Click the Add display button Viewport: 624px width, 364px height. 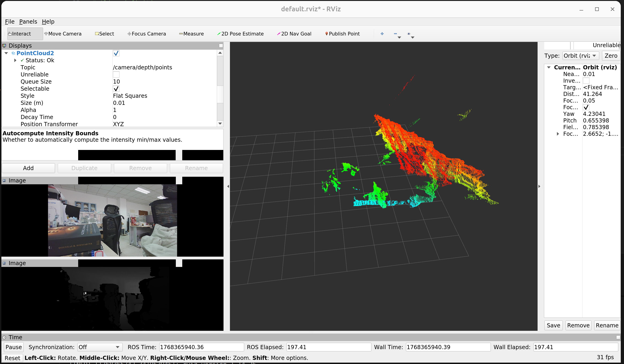pyautogui.click(x=28, y=168)
